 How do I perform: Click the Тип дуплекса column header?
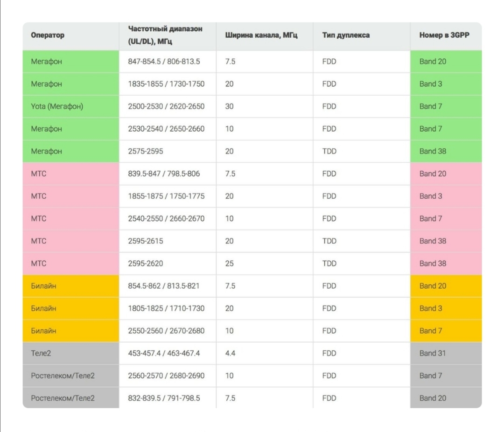pos(346,35)
